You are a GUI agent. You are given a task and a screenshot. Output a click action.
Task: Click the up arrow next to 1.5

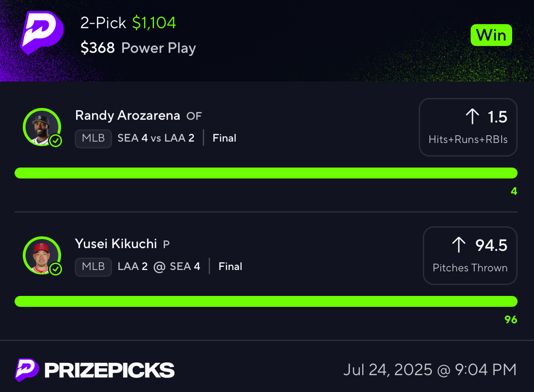tap(472, 117)
